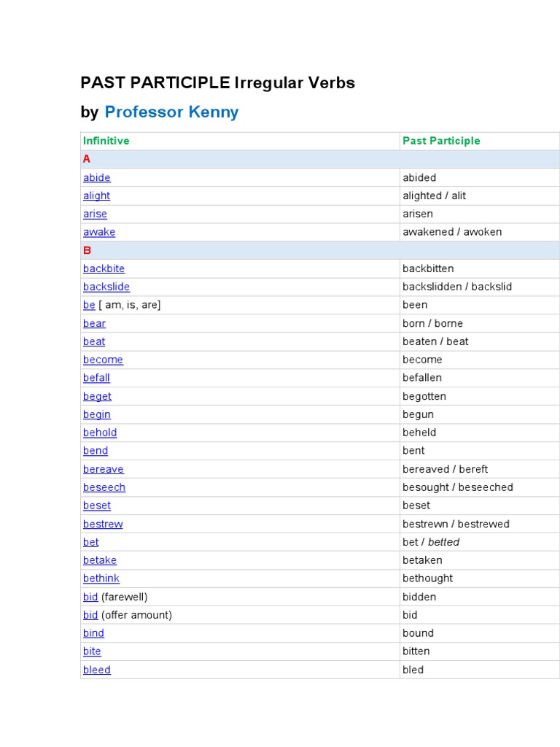Viewport: 560px width, 747px height.
Task: Open the beat verb link
Action: [x=94, y=341]
